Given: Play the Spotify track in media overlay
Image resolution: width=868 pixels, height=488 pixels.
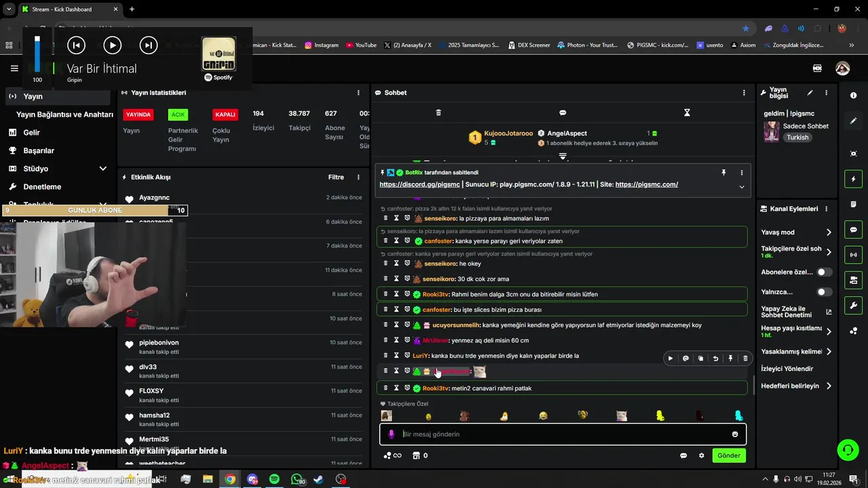Looking at the screenshot, I should pos(112,45).
